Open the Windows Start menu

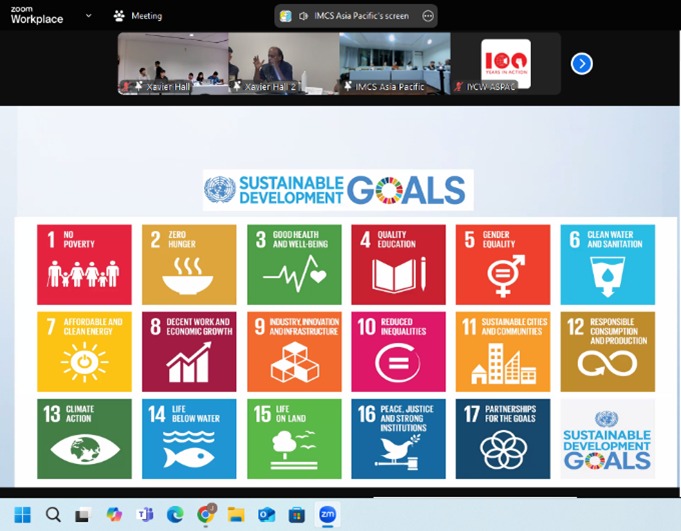point(23,515)
